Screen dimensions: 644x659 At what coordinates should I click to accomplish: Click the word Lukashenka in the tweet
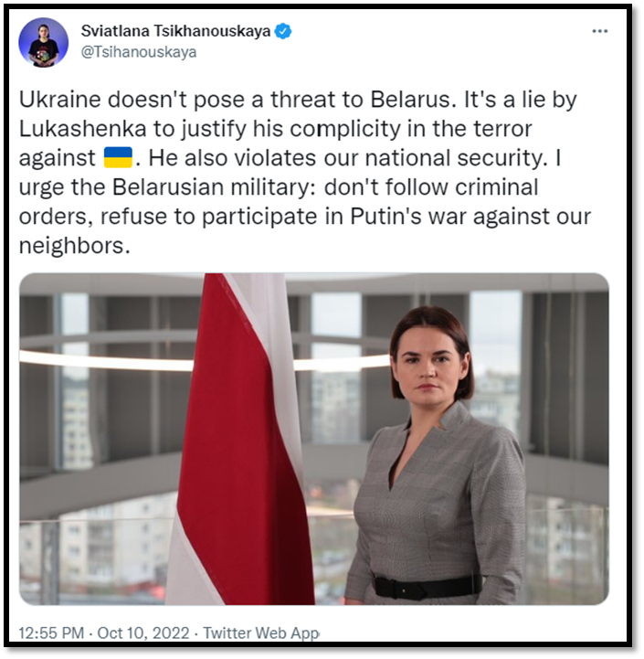pyautogui.click(x=83, y=129)
